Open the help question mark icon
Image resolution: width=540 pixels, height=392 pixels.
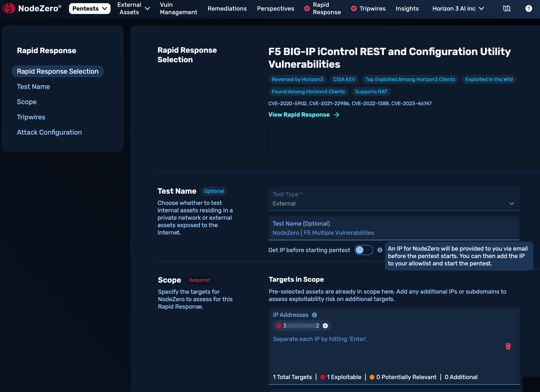pos(529,8)
